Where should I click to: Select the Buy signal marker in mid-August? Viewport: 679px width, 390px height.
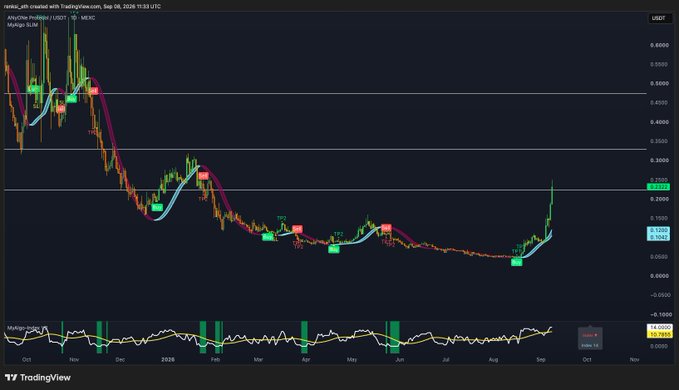click(x=517, y=262)
